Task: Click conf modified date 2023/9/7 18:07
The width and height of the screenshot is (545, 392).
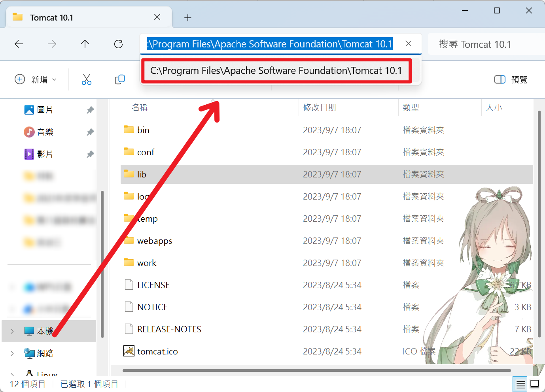Action: pyautogui.click(x=332, y=152)
